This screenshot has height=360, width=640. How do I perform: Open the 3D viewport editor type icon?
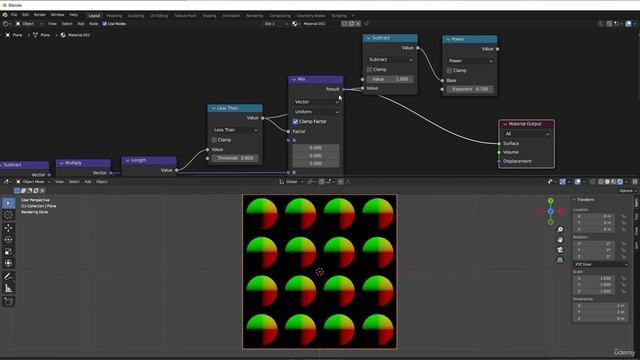[7, 182]
